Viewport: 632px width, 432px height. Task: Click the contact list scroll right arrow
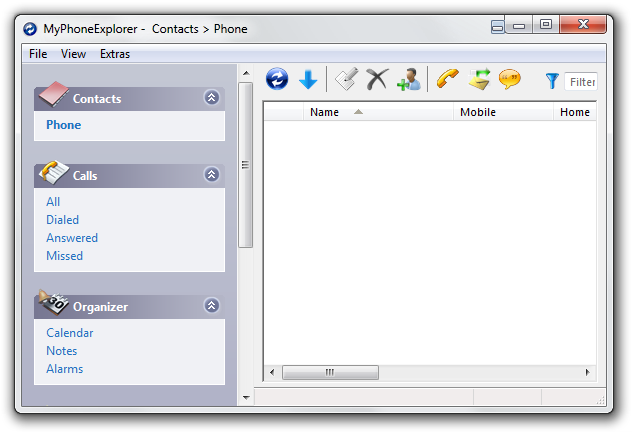(x=588, y=372)
